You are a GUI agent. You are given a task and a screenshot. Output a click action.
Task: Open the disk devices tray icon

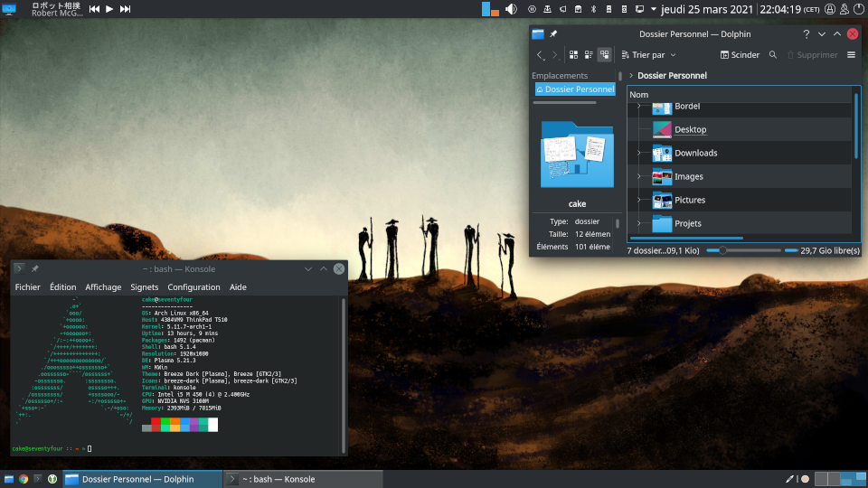[x=578, y=9]
